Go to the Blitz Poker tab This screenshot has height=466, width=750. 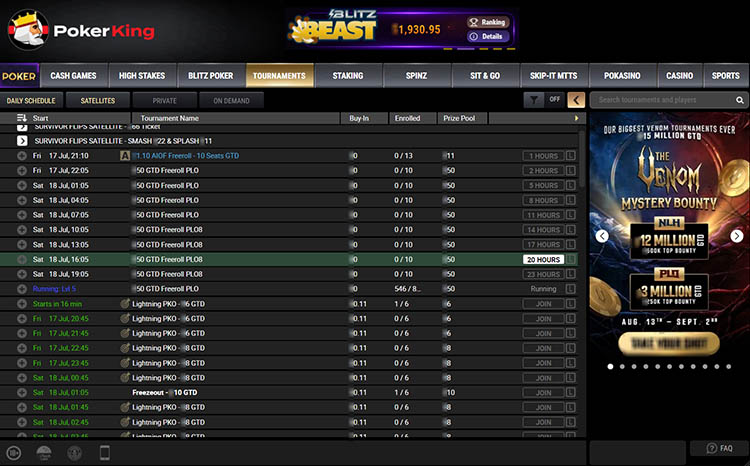[210, 76]
